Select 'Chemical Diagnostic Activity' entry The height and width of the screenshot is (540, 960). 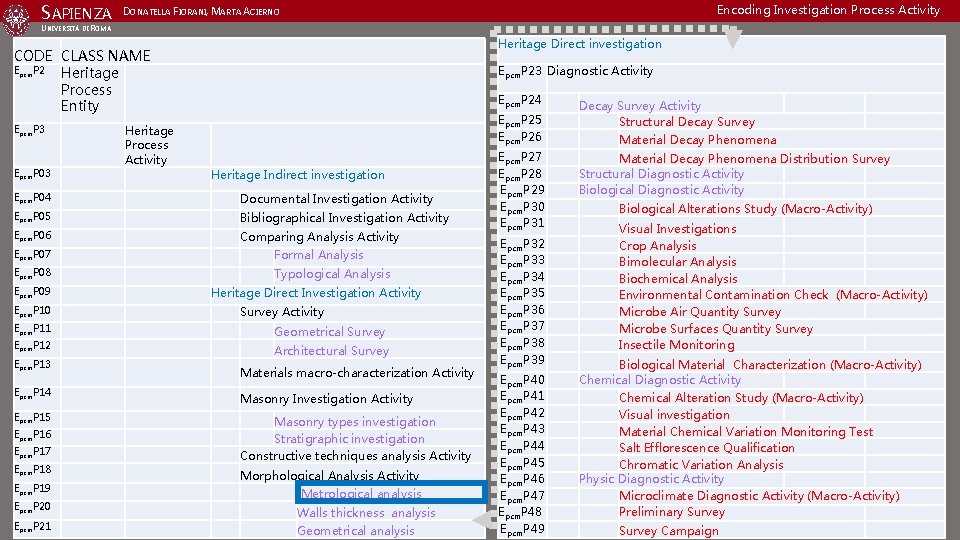pyautogui.click(x=660, y=380)
